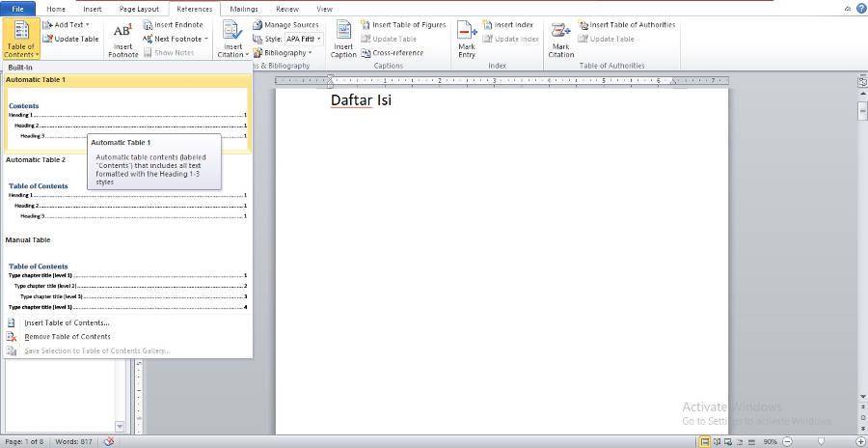
Task: Open the Table of Contents gallery button
Action: 21,39
